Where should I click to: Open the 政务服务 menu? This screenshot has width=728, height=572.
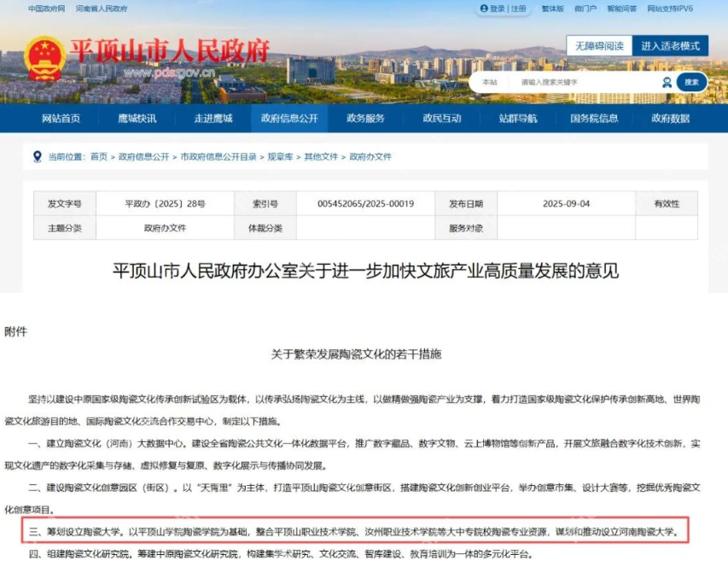pos(367,120)
